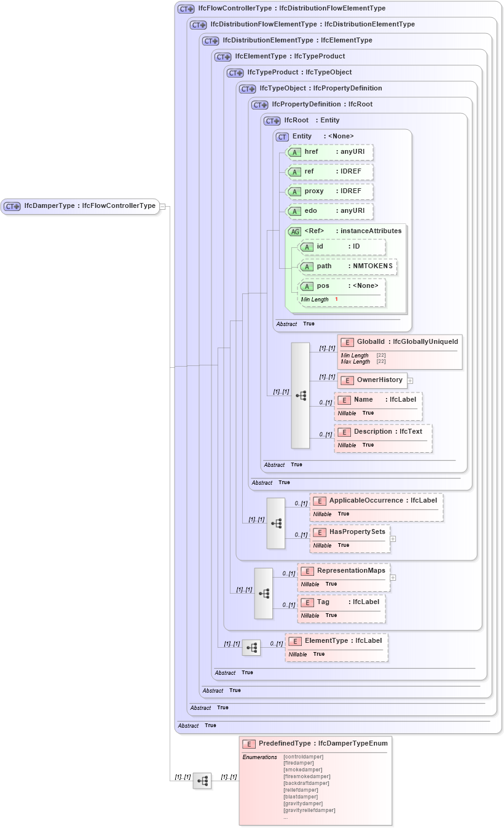Select the Name : IfcLabel element box
Image resolution: width=504 pixels, height=828 pixels.
(x=378, y=405)
